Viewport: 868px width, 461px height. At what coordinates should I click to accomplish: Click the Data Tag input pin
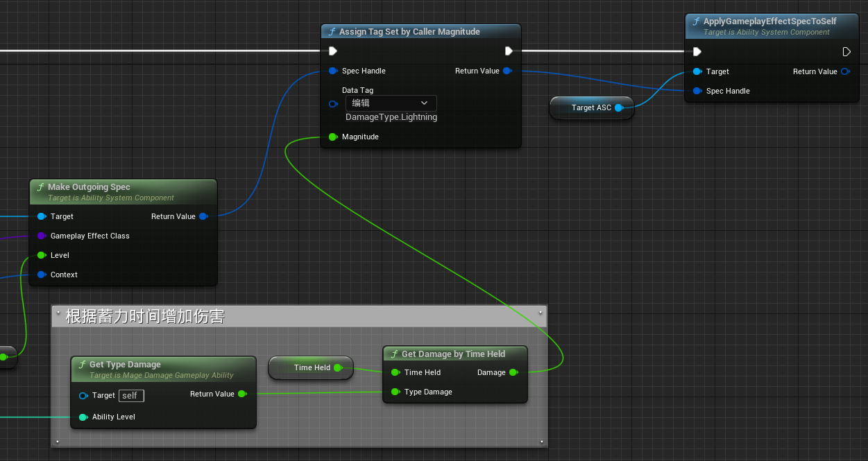[x=333, y=104]
